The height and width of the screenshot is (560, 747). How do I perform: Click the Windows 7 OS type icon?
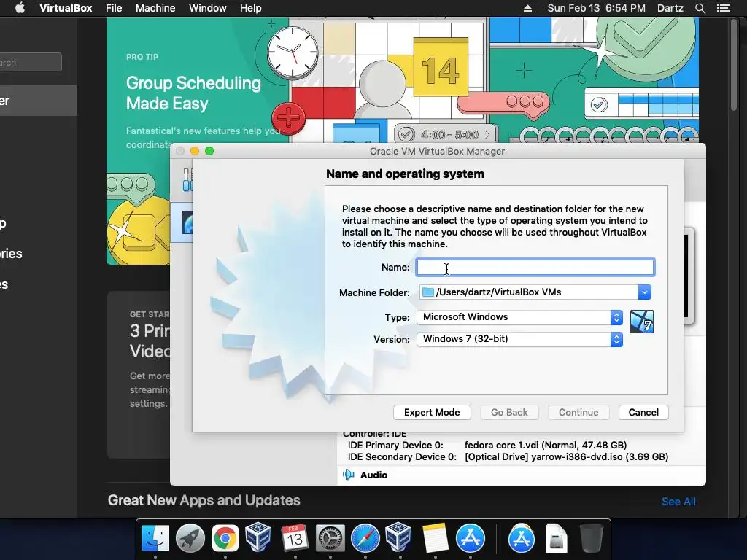[x=642, y=322]
